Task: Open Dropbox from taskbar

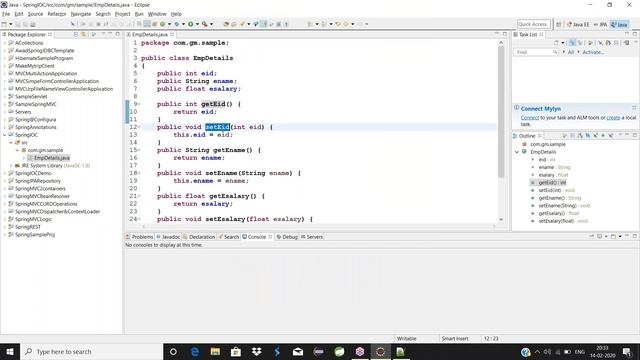Action: (x=256, y=351)
